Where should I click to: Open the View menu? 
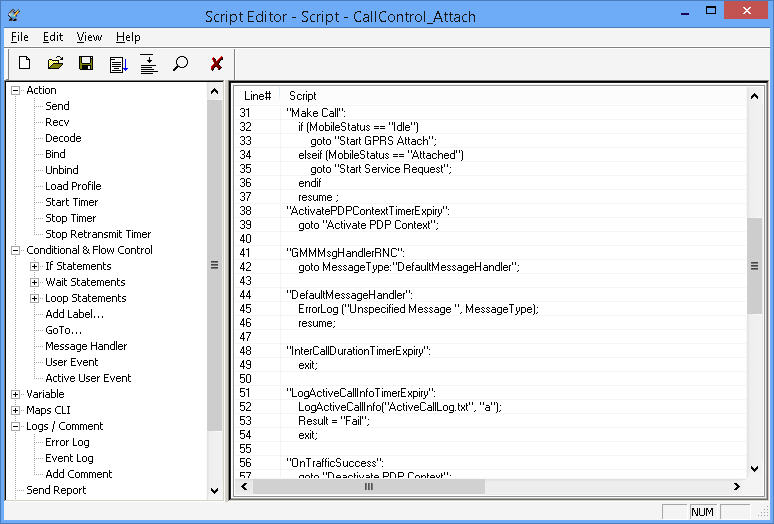pyautogui.click(x=89, y=37)
